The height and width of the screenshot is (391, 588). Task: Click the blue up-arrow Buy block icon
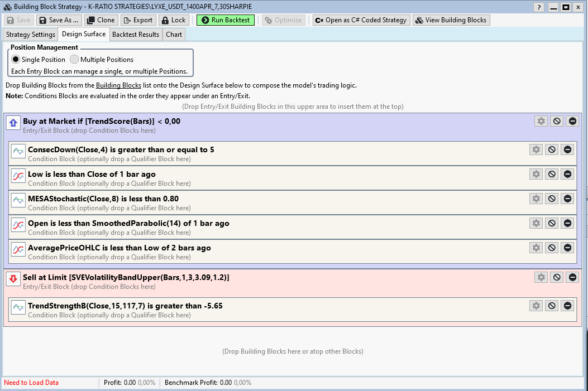13,123
